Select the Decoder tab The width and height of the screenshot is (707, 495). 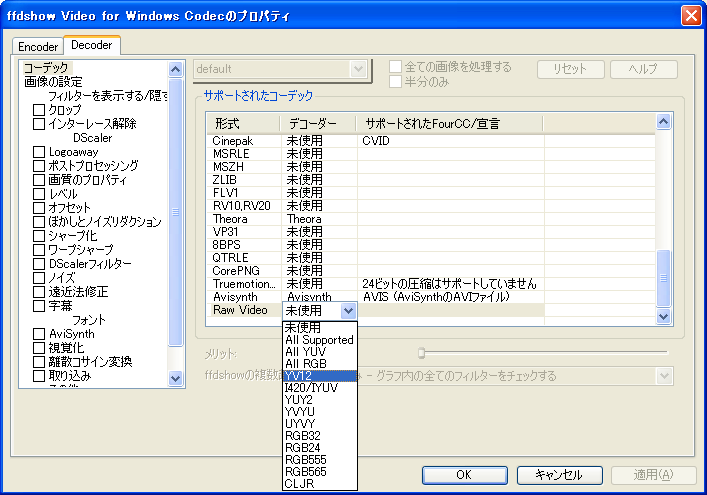click(x=91, y=45)
